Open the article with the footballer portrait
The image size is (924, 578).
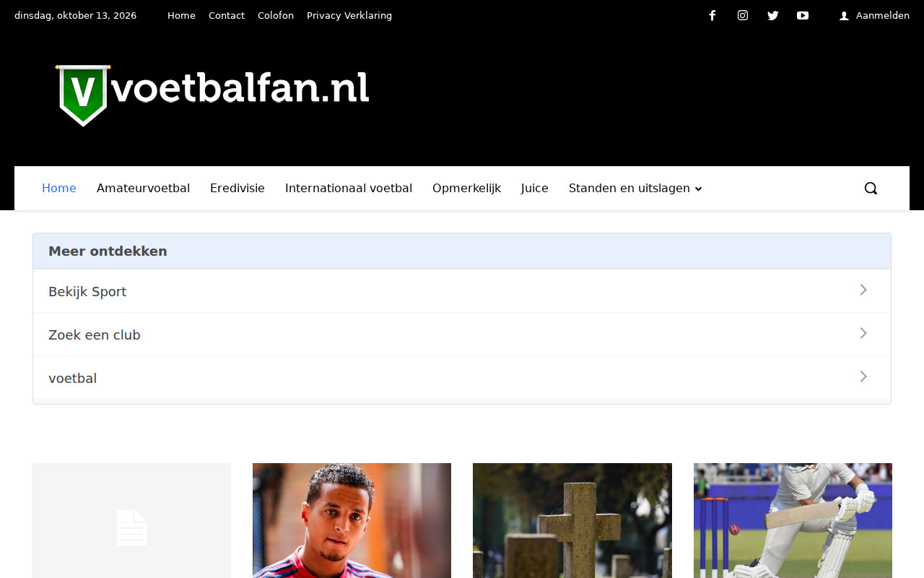click(x=352, y=521)
